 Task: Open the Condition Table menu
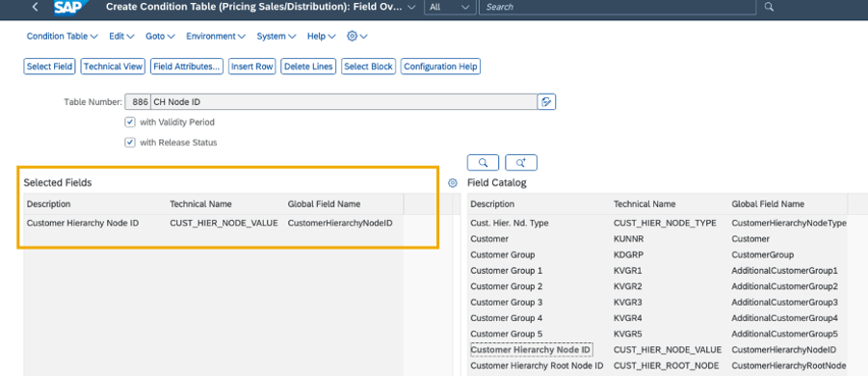[62, 36]
